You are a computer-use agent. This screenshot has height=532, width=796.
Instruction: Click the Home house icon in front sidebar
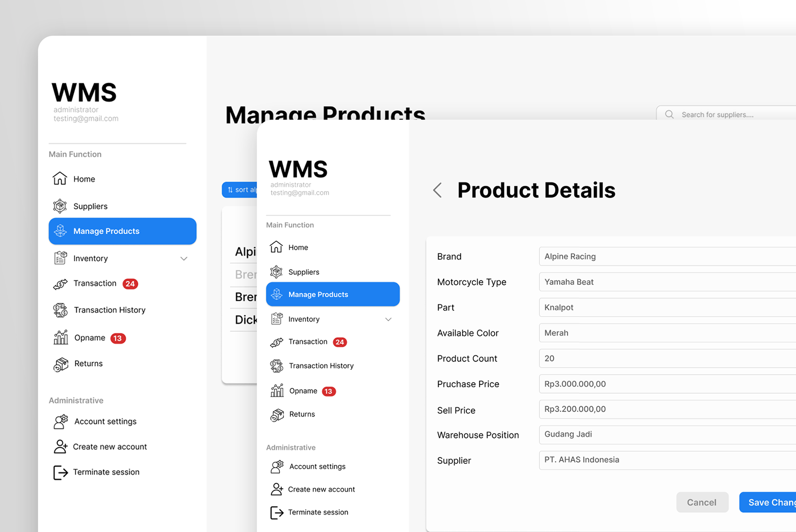pos(276,247)
